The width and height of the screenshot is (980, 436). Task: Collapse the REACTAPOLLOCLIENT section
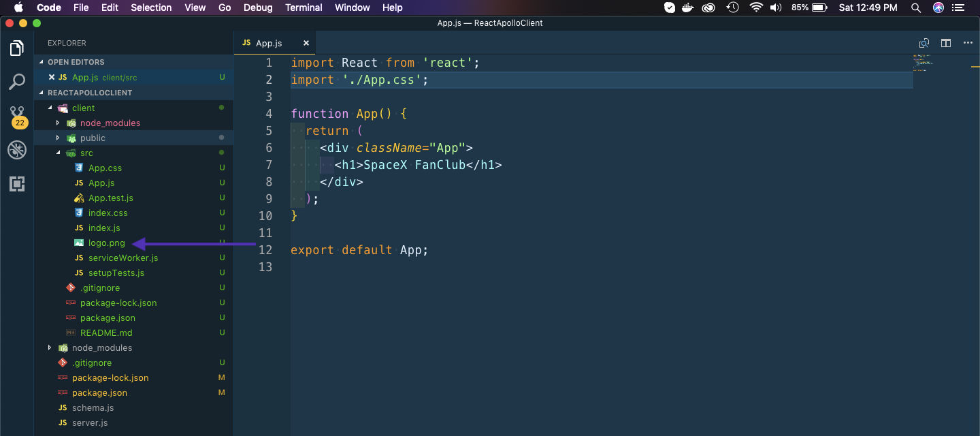point(89,93)
